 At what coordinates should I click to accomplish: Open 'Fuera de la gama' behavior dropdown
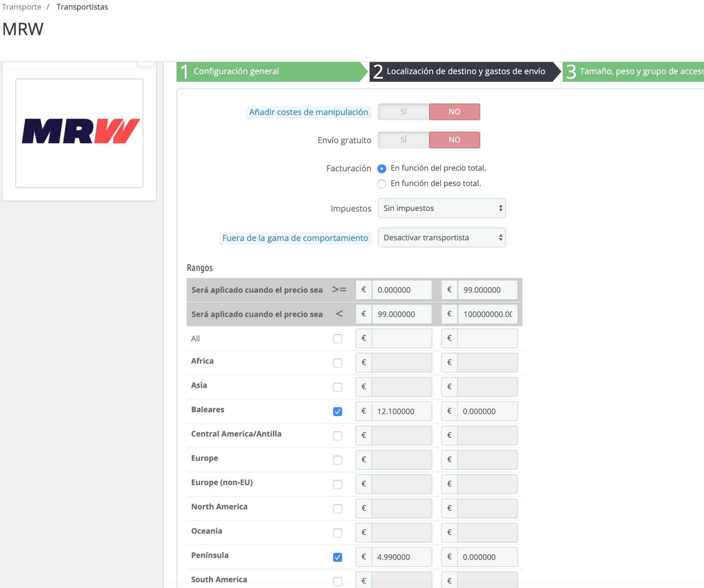441,238
